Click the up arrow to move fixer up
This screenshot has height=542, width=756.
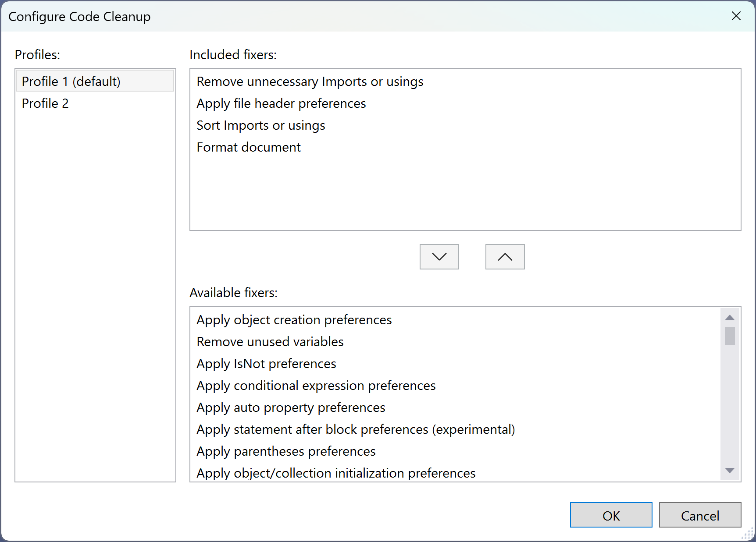click(x=505, y=257)
